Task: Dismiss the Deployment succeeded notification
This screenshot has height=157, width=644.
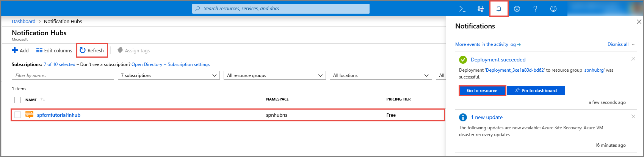Action: (x=633, y=59)
